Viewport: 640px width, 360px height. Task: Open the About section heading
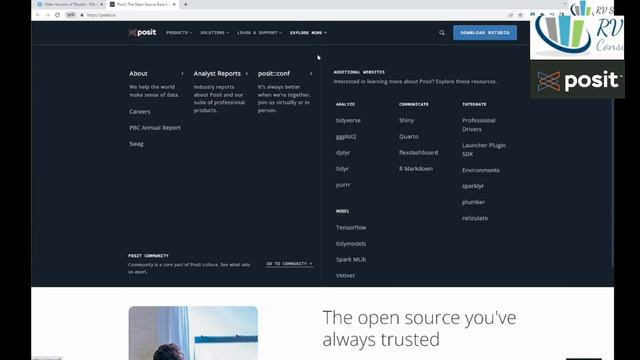click(138, 73)
